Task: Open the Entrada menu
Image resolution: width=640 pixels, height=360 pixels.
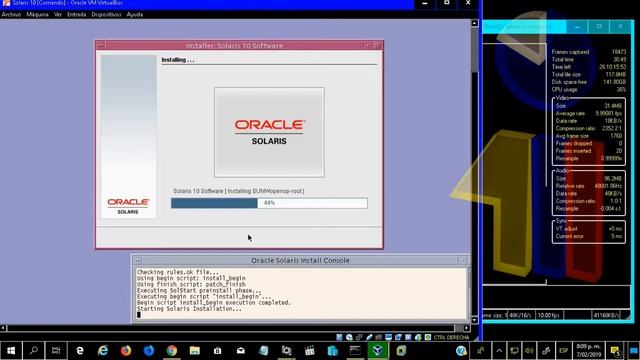Action: [x=76, y=14]
